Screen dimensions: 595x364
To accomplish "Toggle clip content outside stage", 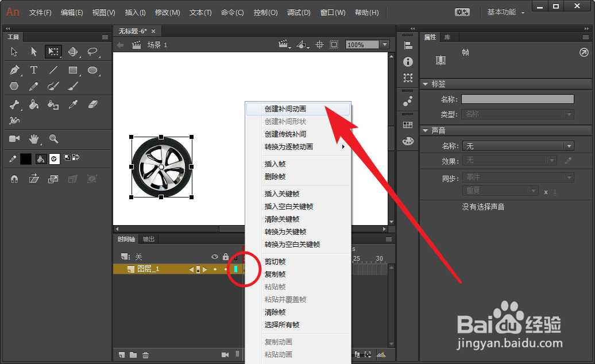I will tap(334, 45).
